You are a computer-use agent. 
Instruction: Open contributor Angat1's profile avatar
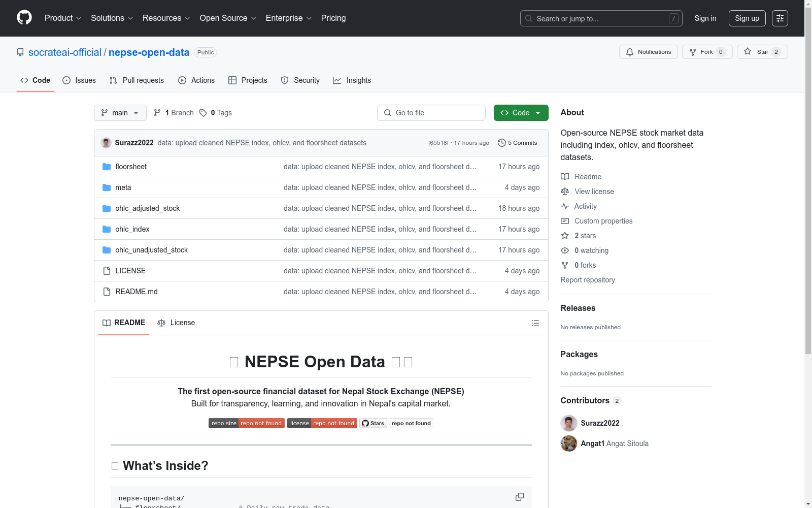tap(569, 443)
